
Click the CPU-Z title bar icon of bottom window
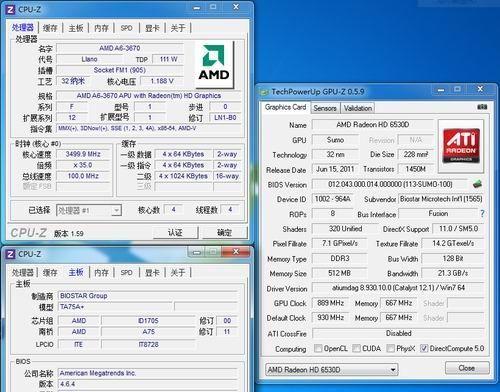11,254
